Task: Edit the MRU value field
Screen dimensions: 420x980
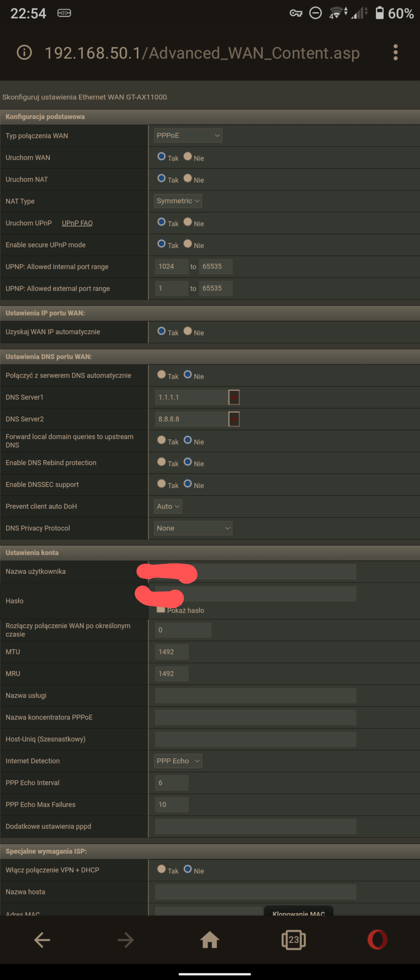Action: point(172,674)
